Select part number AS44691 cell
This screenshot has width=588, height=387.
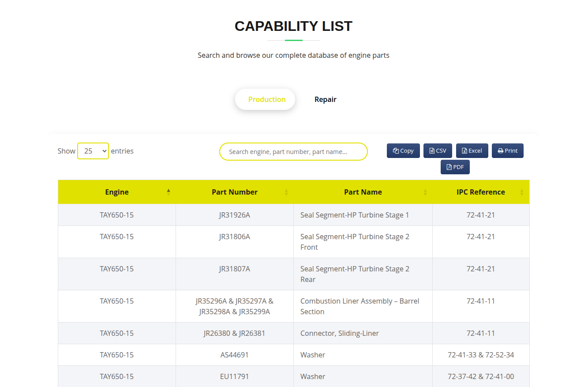[235, 355]
